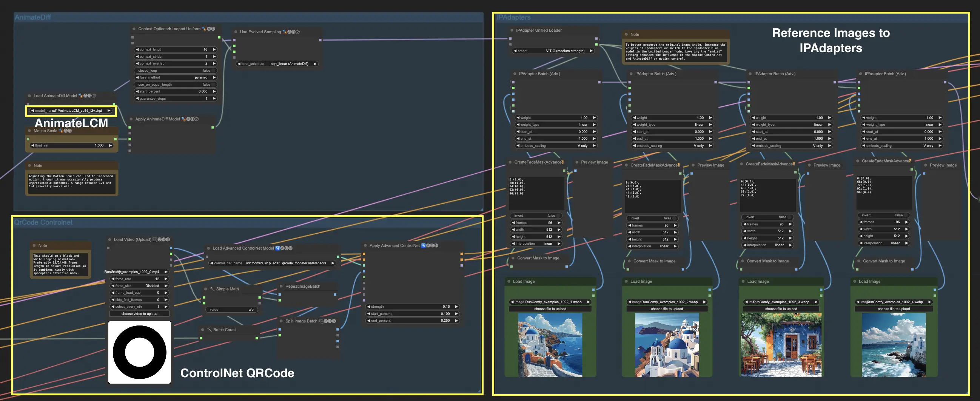Click the crashing waves cliff image thumbnail
980x401 pixels.
pyautogui.click(x=894, y=345)
